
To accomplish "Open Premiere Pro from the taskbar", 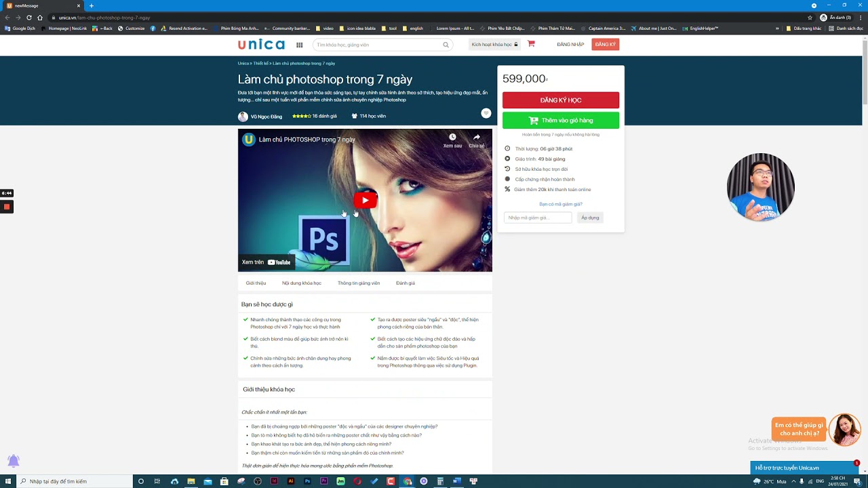I will [x=324, y=481].
